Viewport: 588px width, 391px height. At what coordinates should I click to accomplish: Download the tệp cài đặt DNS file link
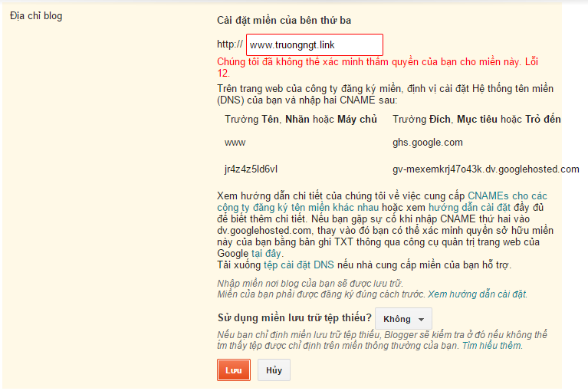coord(298,265)
